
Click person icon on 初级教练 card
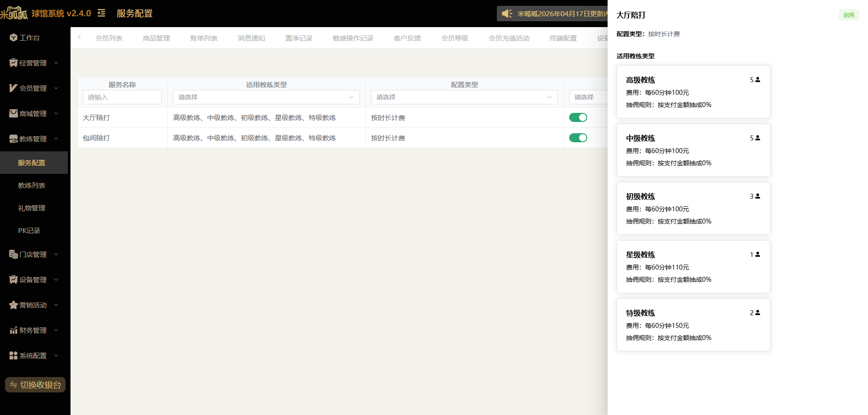pos(758,196)
